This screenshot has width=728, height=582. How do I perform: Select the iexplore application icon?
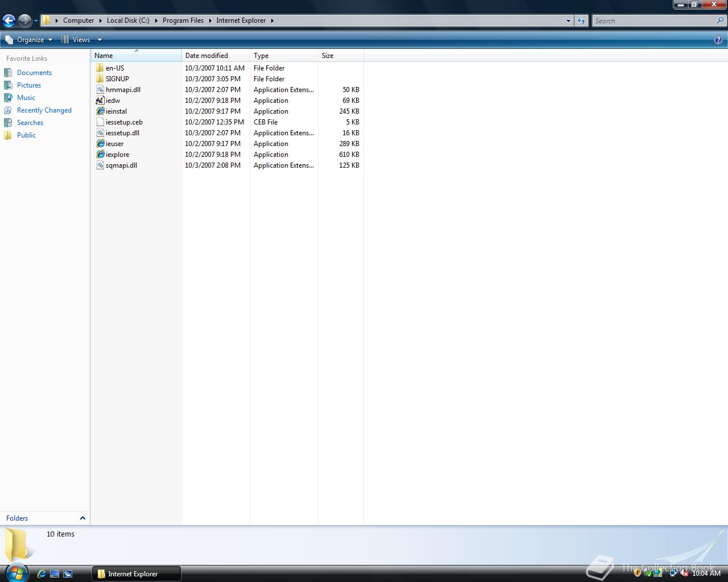point(100,155)
